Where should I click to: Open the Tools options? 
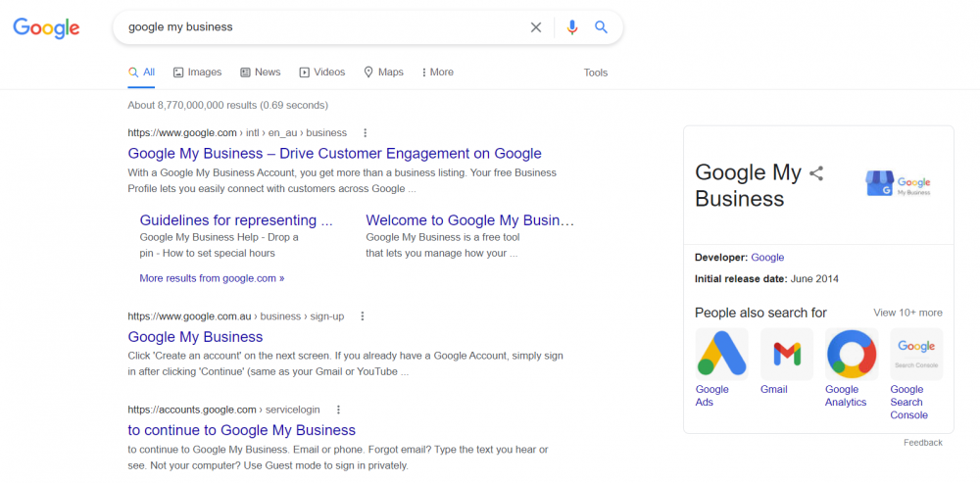pyautogui.click(x=596, y=73)
